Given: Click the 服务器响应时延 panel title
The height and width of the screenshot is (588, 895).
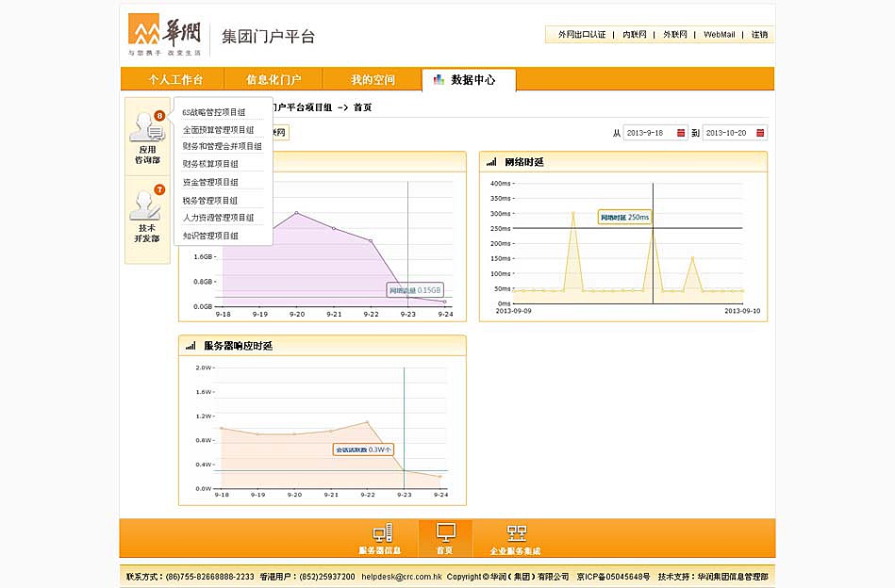Looking at the screenshot, I should point(238,346).
